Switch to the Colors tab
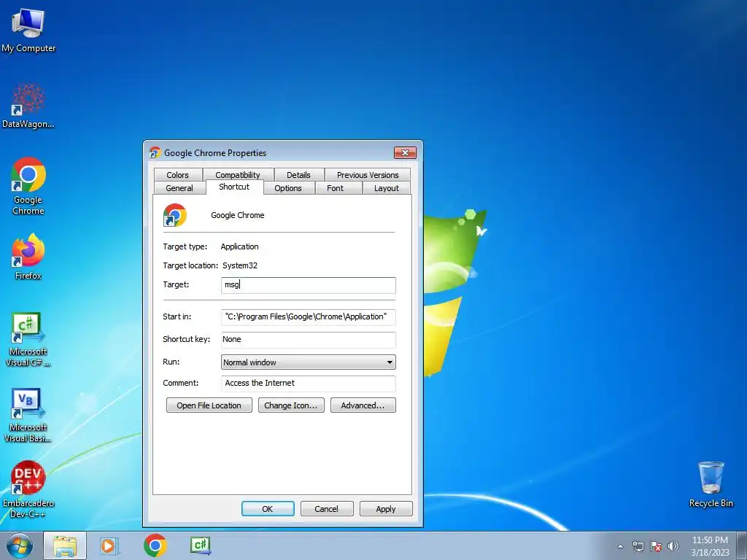 coord(178,175)
